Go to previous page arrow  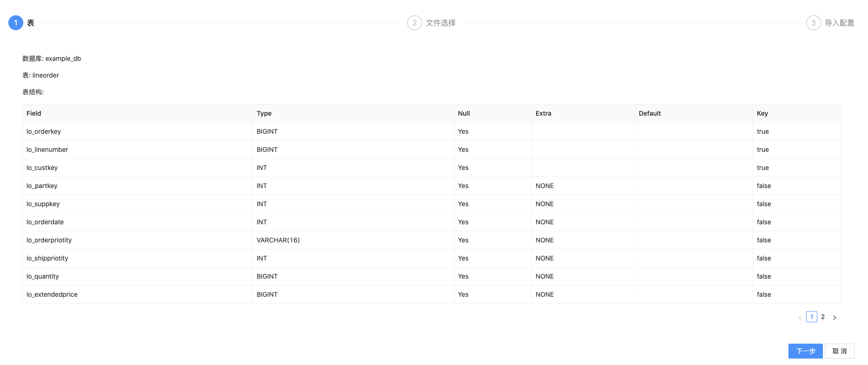click(800, 317)
